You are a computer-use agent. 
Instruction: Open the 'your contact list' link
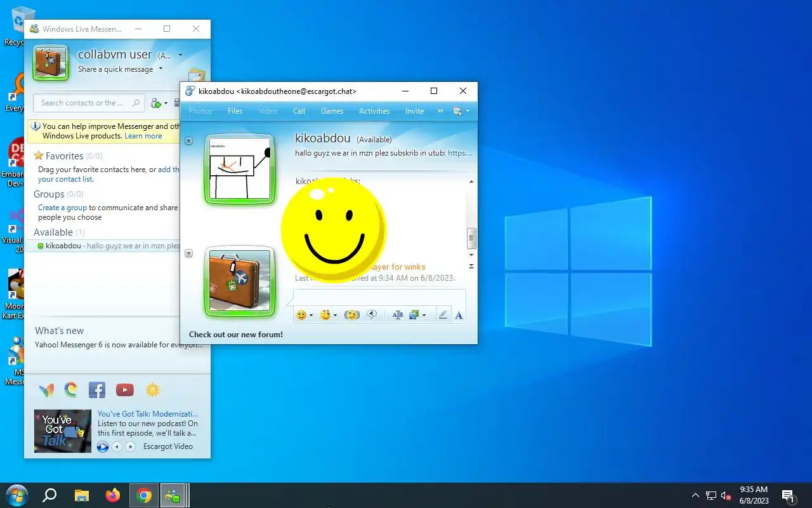[x=65, y=179]
